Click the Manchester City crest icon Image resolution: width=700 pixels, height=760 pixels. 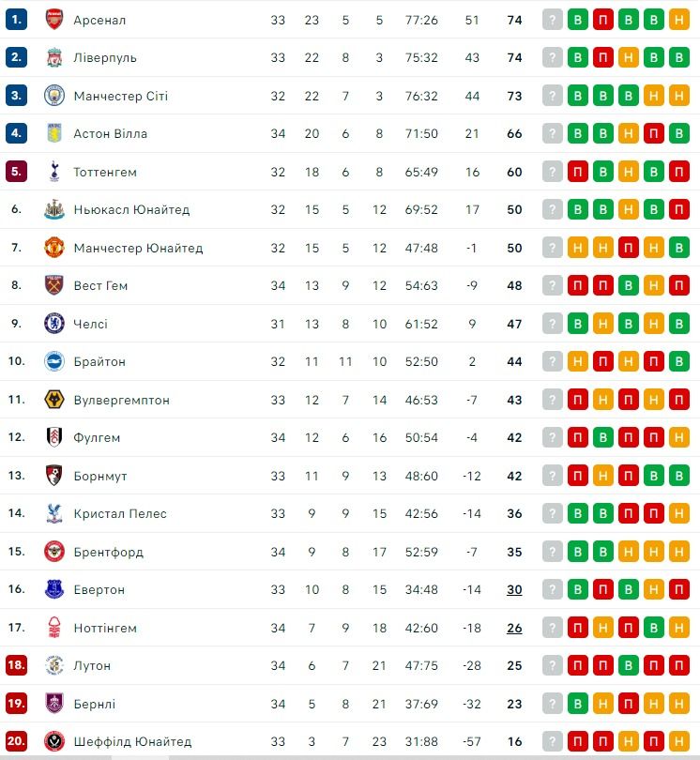(53, 96)
